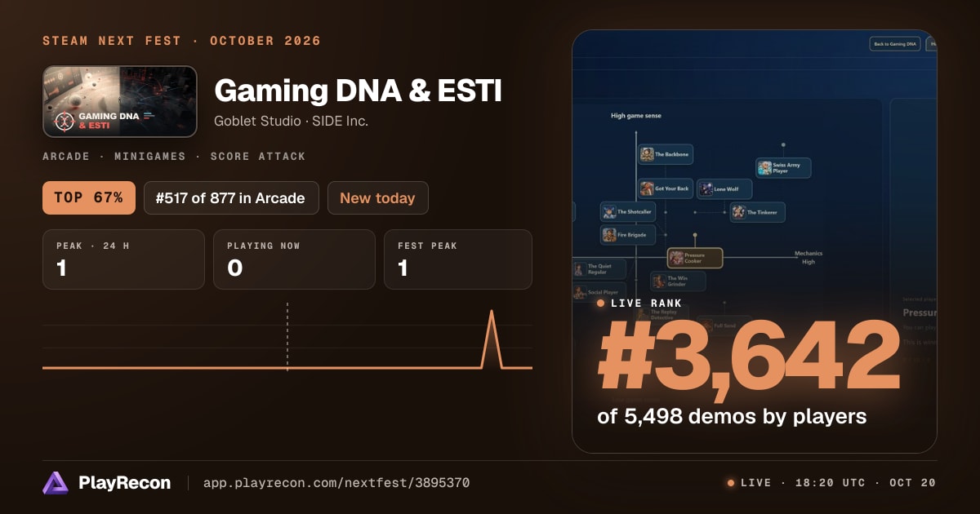
Task: Select the highlighted Pressure Cooker node
Action: click(695, 258)
